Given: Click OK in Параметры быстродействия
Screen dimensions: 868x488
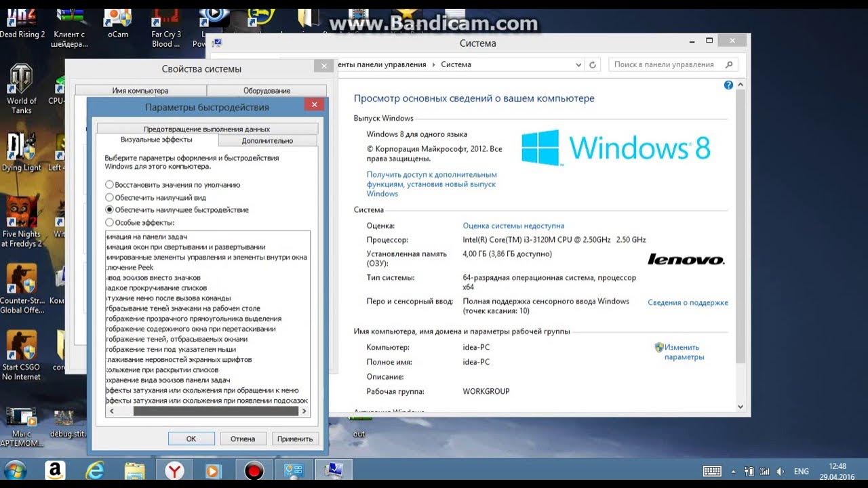Looking at the screenshot, I should [191, 439].
